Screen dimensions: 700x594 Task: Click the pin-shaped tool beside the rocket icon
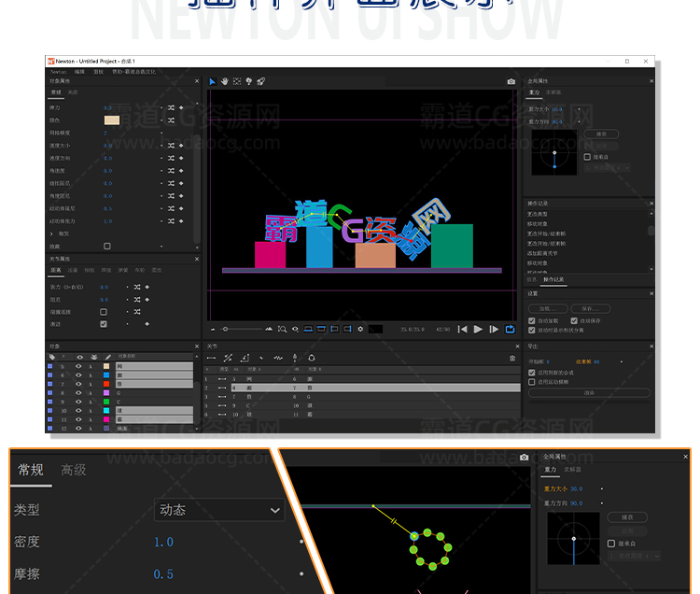tap(249, 81)
